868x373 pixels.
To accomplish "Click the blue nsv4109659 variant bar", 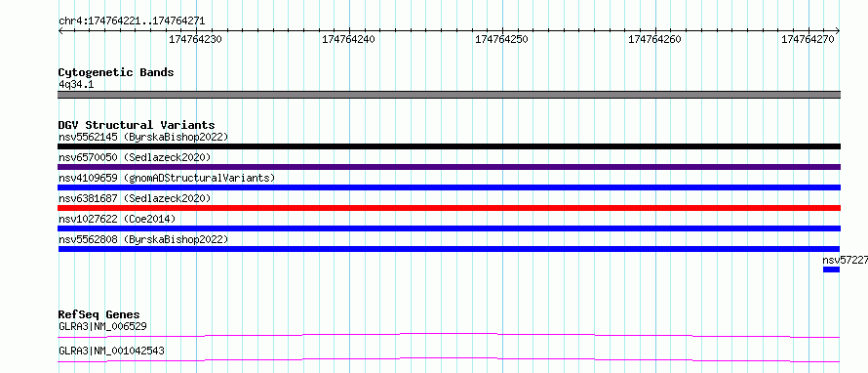I will tap(449, 187).
